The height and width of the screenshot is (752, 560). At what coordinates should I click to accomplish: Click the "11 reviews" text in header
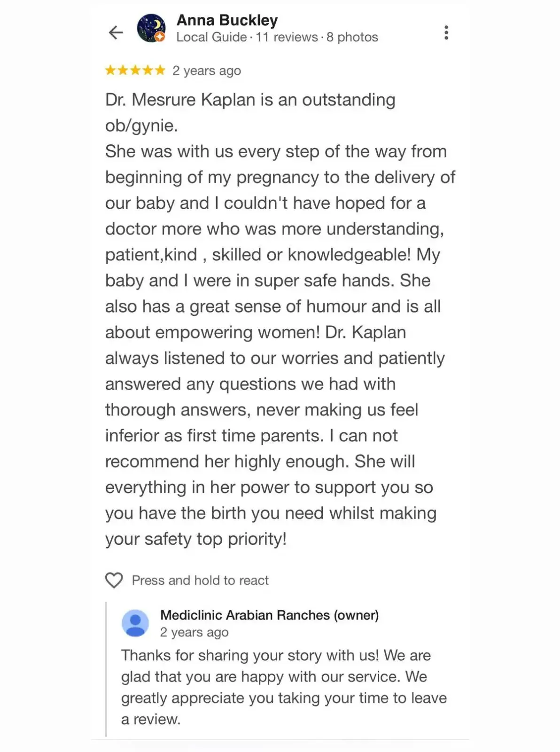287,37
